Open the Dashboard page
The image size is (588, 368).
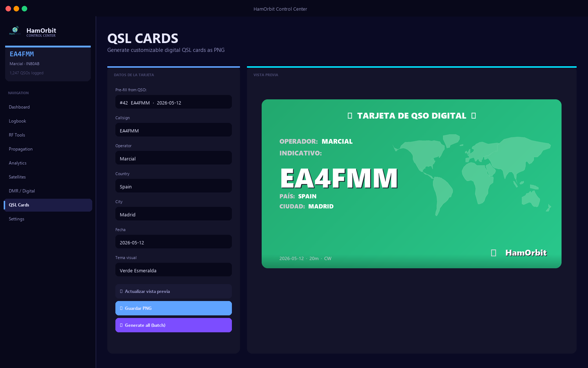pyautogui.click(x=48, y=107)
